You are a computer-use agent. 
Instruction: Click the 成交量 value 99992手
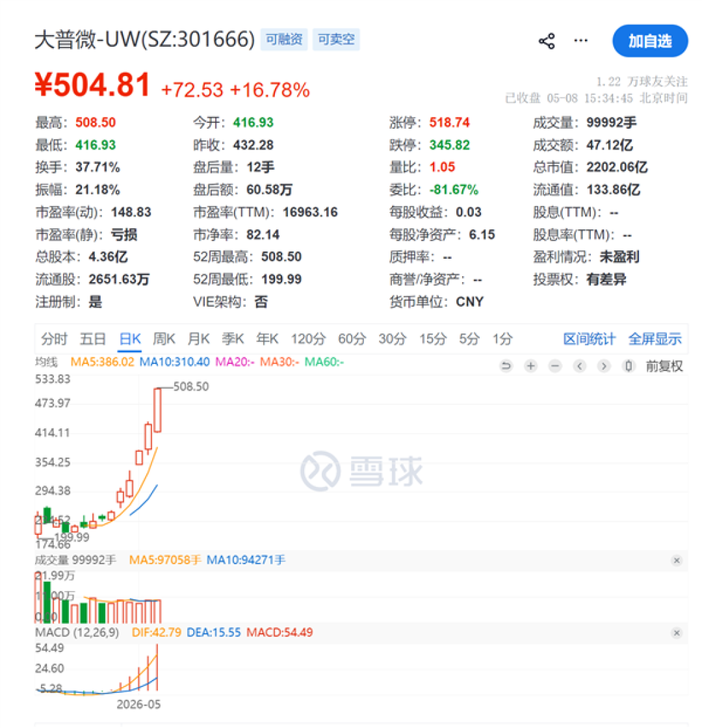coord(612,123)
